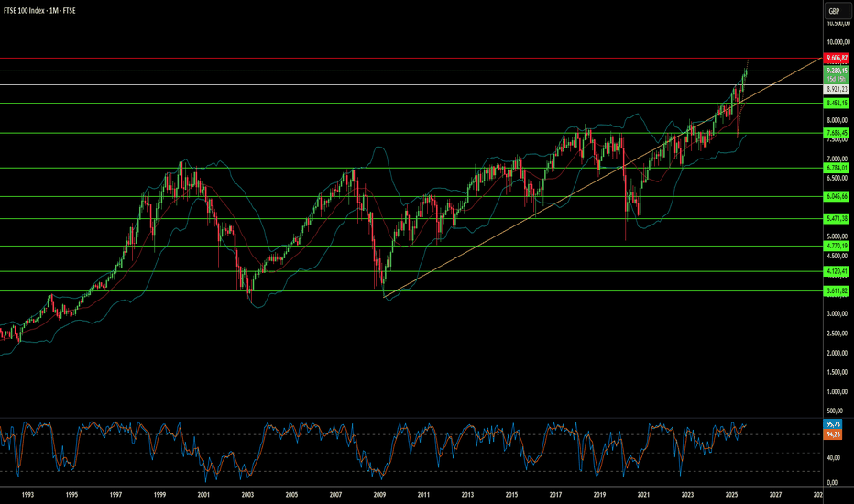This screenshot has width=854, height=504.
Task: Click the orange oscillator value 94,28
Action: point(833,434)
